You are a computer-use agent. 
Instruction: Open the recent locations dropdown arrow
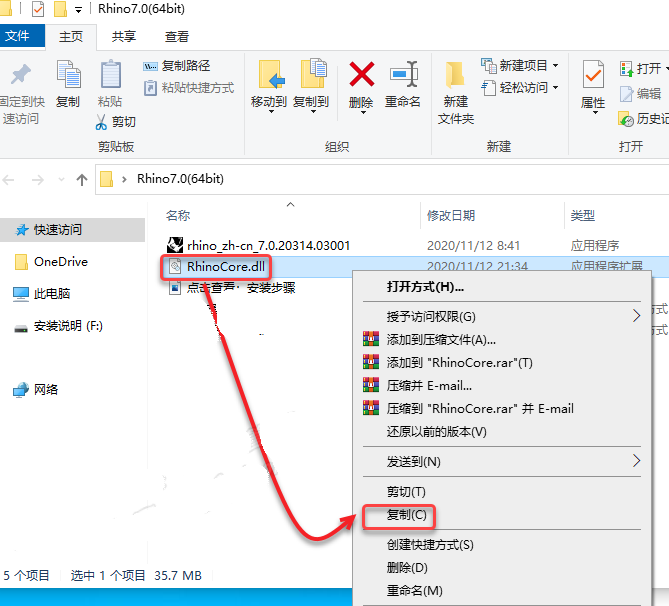point(61,180)
